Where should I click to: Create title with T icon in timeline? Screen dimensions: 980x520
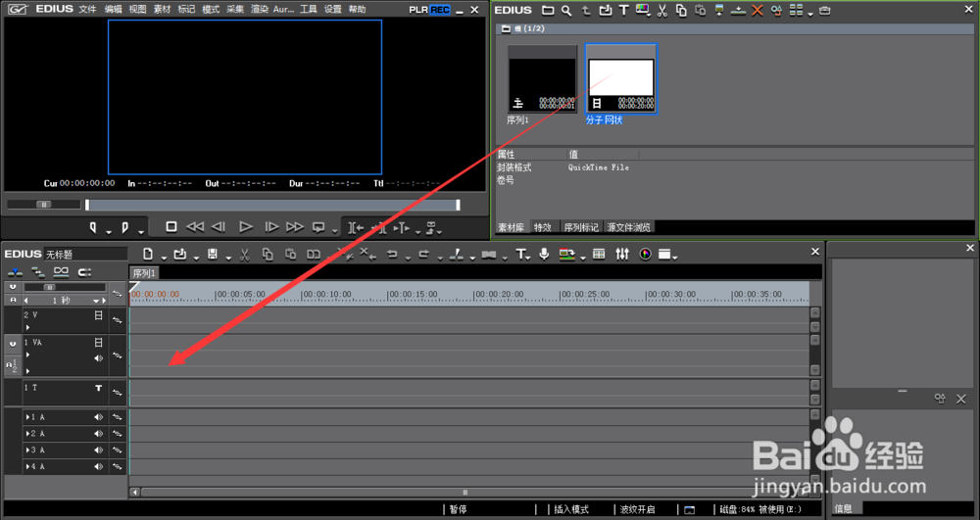(x=520, y=254)
